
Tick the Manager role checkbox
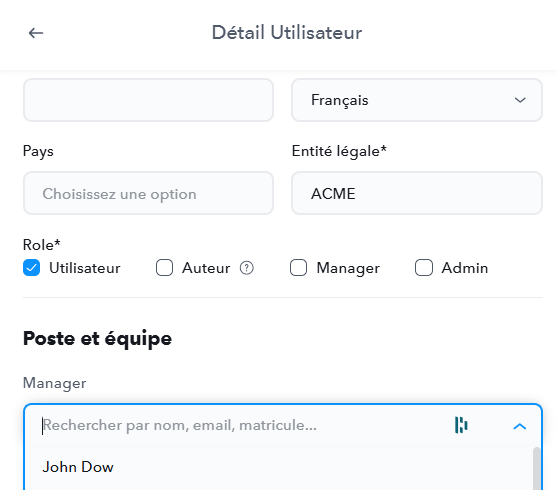(x=298, y=268)
